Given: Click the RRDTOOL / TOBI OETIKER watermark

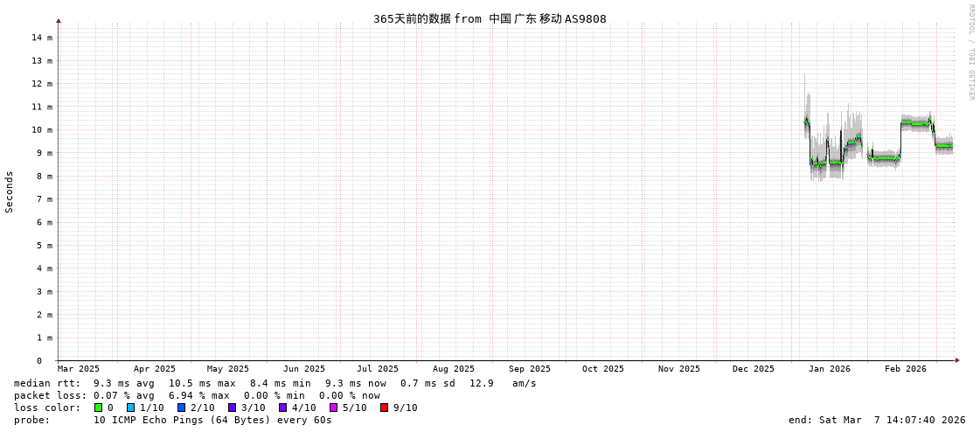Looking at the screenshot, I should tap(970, 52).
